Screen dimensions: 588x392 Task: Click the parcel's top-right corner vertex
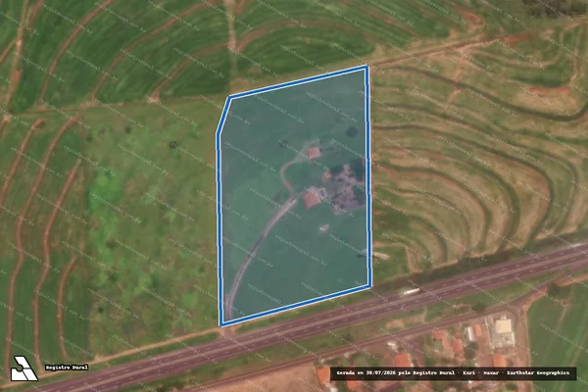pyautogui.click(x=367, y=68)
